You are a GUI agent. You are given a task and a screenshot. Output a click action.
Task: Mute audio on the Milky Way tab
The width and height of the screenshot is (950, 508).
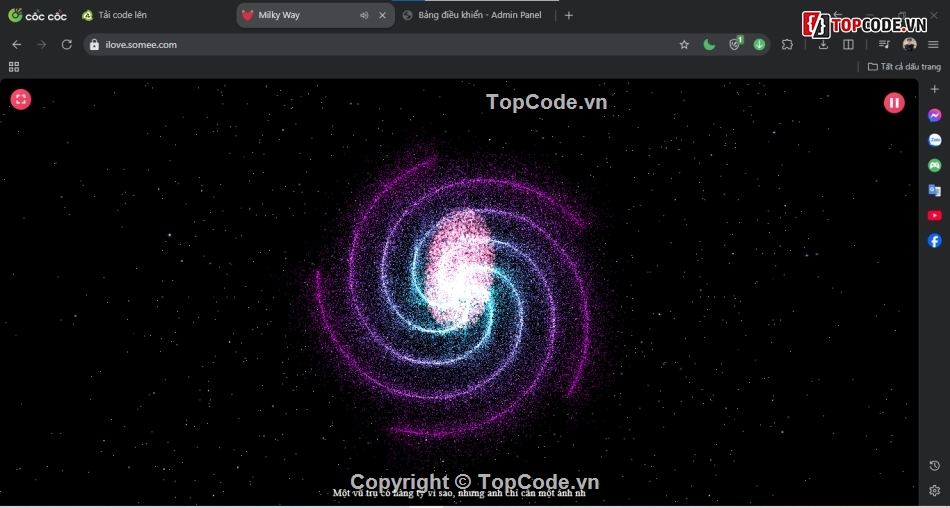pyautogui.click(x=364, y=16)
